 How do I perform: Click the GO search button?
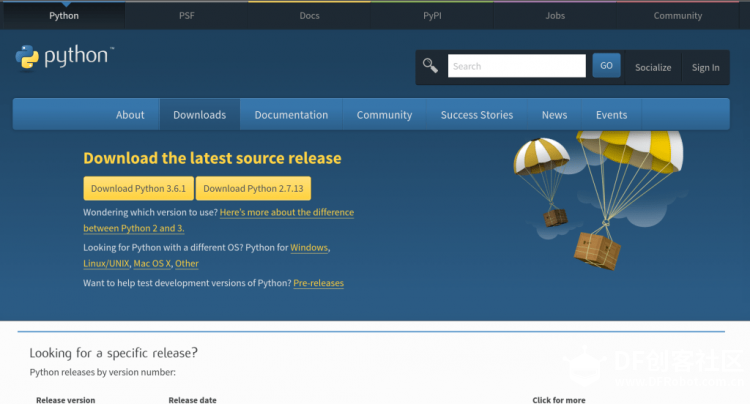point(606,66)
